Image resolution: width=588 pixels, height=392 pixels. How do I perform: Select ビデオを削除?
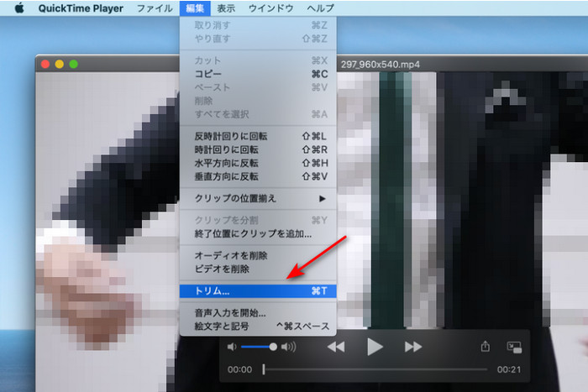(x=258, y=269)
